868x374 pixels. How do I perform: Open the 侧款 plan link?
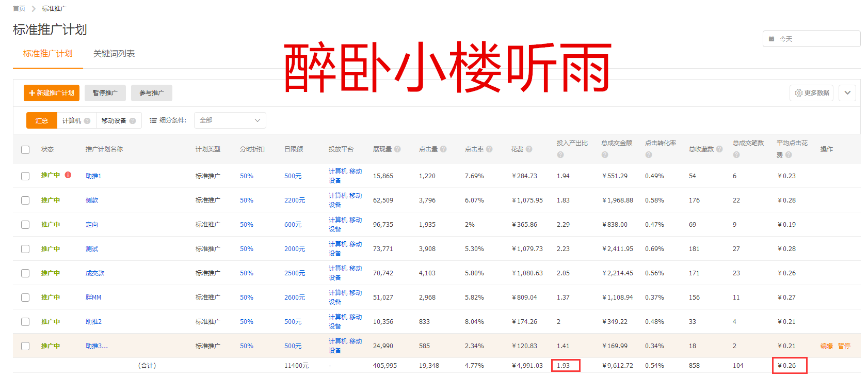click(92, 200)
